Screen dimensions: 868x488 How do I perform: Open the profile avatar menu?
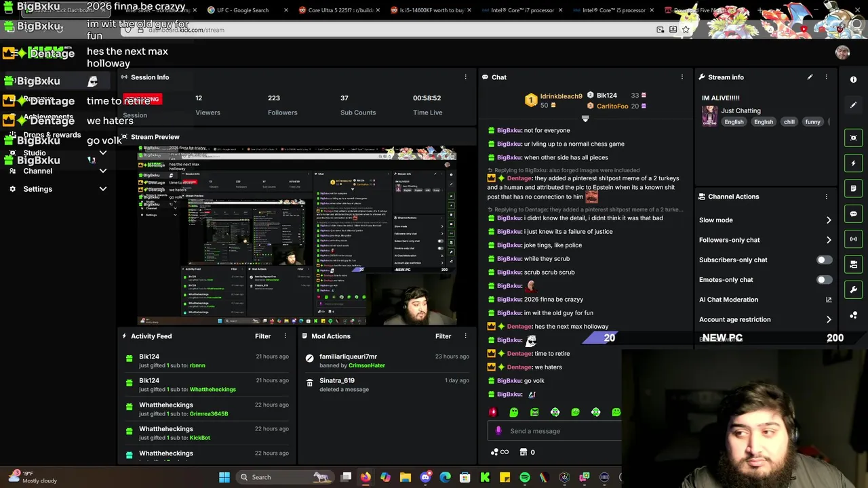tap(842, 53)
